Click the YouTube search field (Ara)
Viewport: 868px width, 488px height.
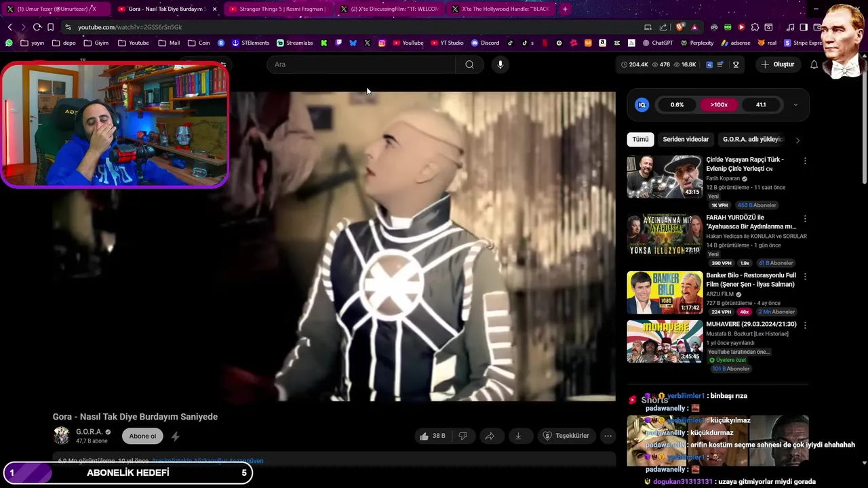(361, 64)
